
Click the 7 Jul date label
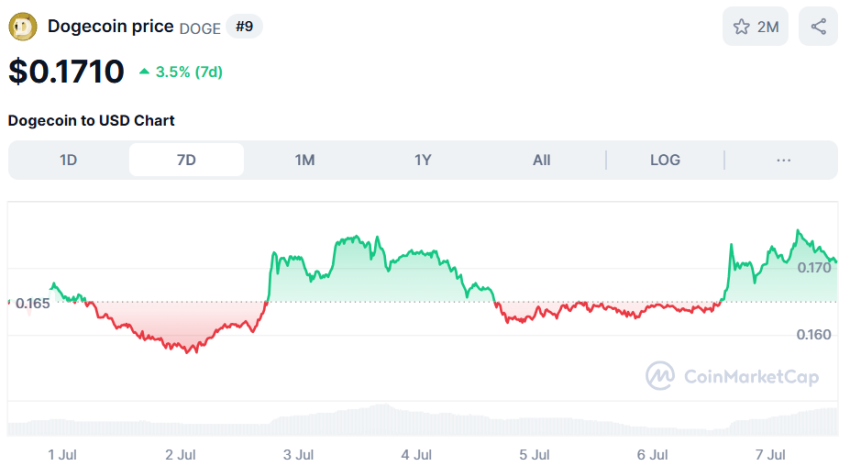pos(770,455)
